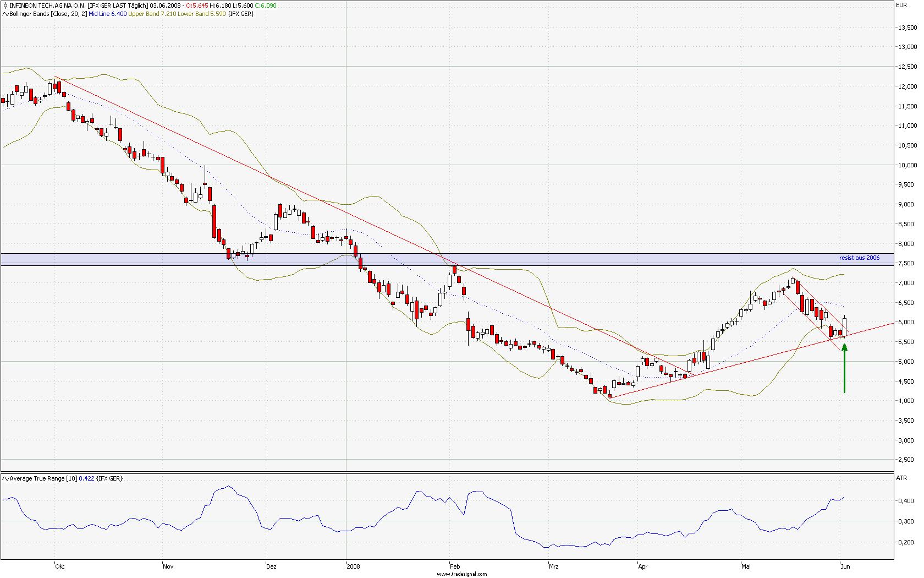Image resolution: width=924 pixels, height=578 pixels.
Task: Click the EUR currency axis label
Action: click(x=901, y=5)
